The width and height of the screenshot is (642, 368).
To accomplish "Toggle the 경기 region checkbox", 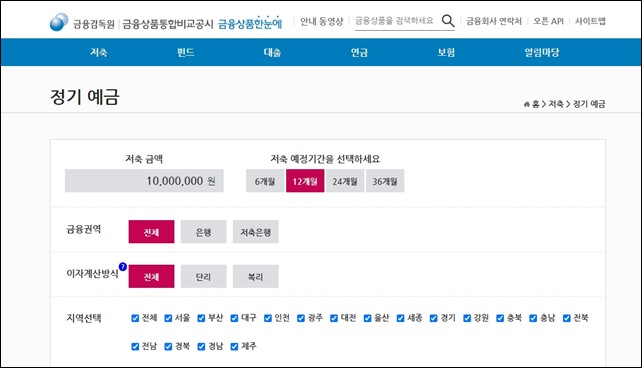I will click(x=434, y=318).
